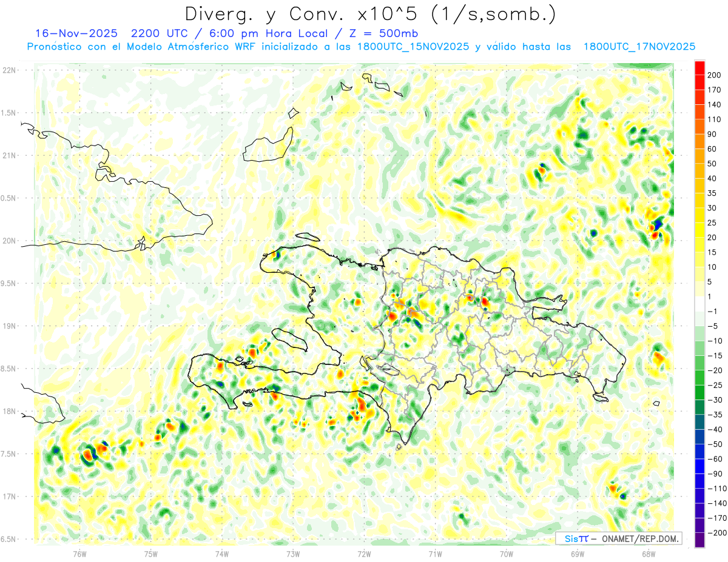Click the '21N' latitude axis label
The width and height of the screenshot is (728, 562).
[x=9, y=155]
